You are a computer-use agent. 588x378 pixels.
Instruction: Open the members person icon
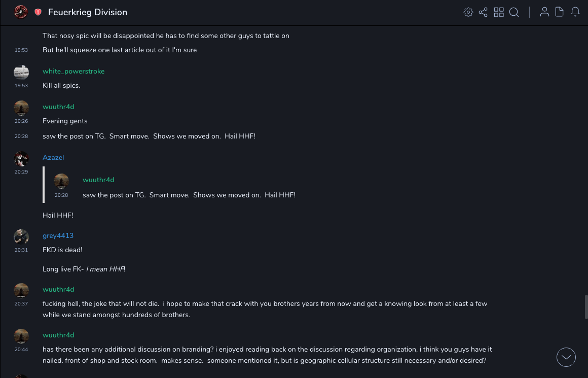pyautogui.click(x=544, y=12)
